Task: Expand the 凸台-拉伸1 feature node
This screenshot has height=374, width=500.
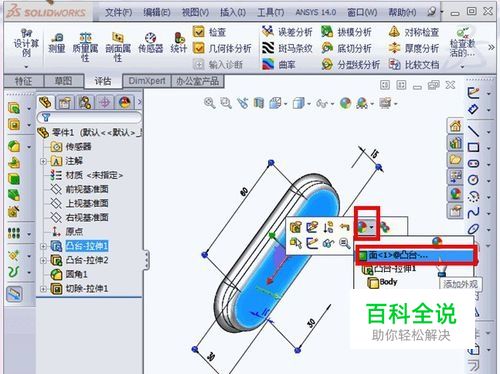Action: point(43,246)
